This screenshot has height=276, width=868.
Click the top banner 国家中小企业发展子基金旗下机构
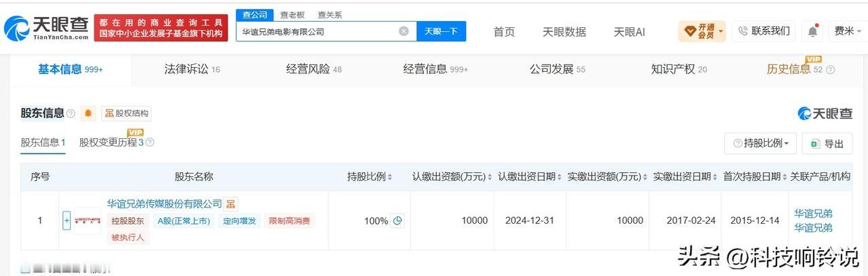coord(161,34)
